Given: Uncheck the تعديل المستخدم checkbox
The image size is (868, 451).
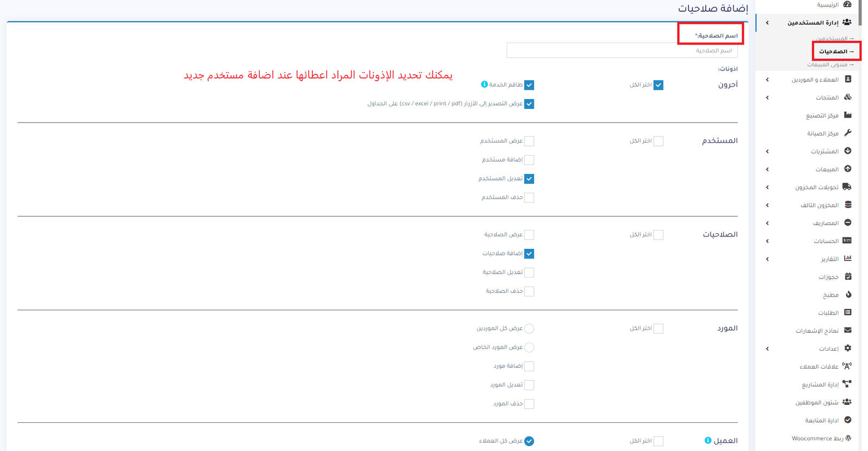Looking at the screenshot, I should coord(529,179).
